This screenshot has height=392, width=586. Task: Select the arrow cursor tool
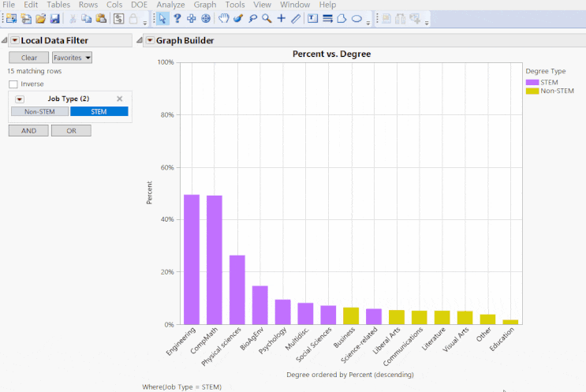tap(162, 18)
